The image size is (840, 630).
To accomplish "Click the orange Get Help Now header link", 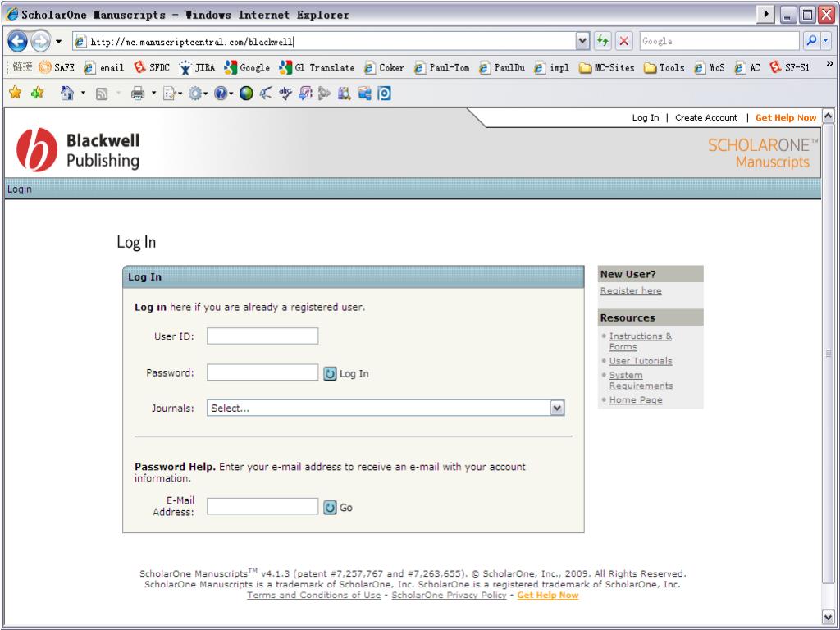I will click(x=786, y=118).
